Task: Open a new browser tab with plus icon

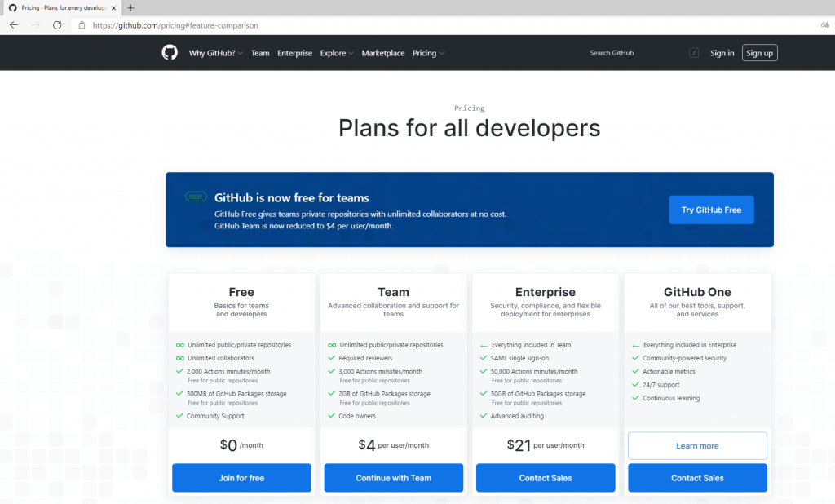Action: pyautogui.click(x=130, y=8)
